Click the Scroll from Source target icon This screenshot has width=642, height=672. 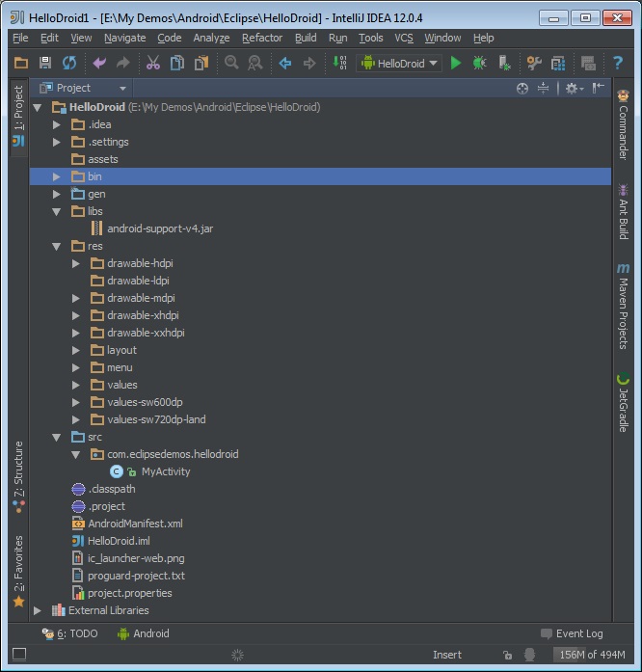522,89
